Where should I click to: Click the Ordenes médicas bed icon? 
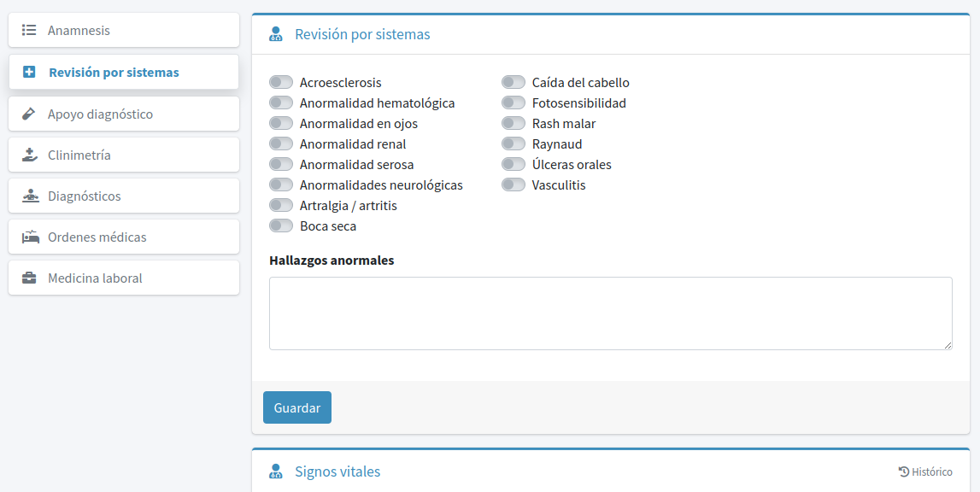coord(30,237)
